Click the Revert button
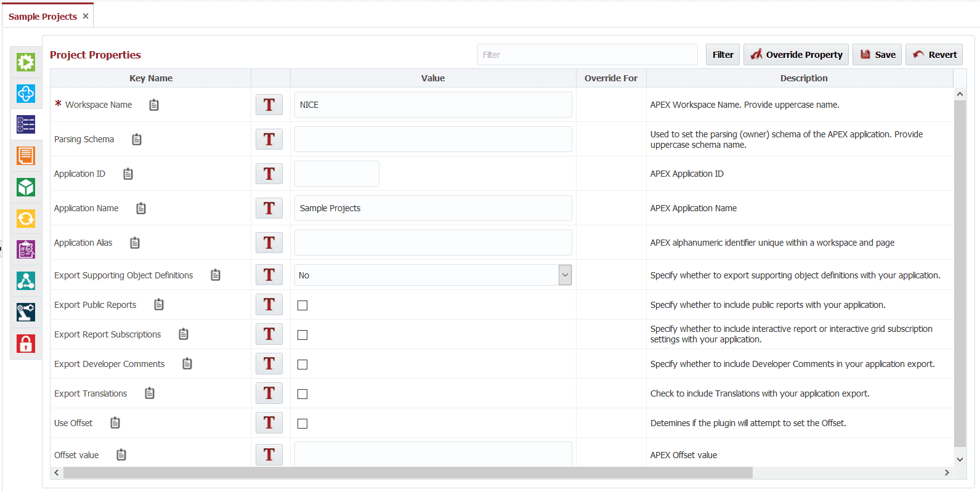Screen dimensions: 980x492 934,54
